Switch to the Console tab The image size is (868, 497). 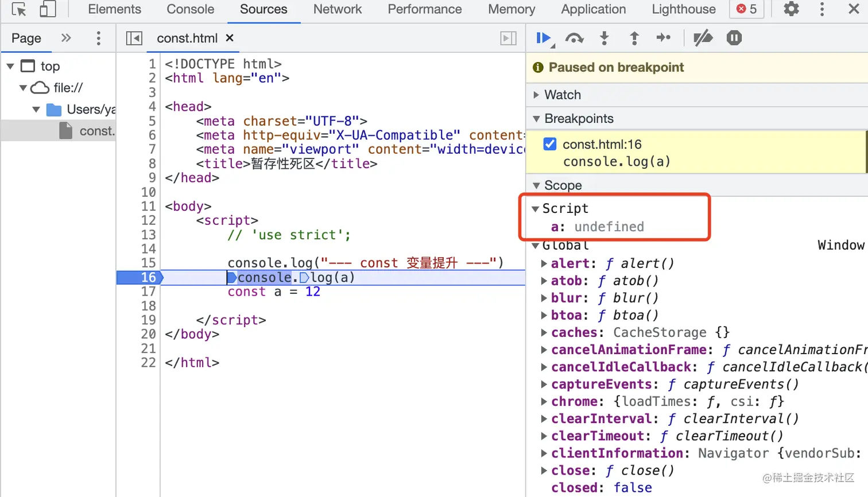click(x=190, y=9)
